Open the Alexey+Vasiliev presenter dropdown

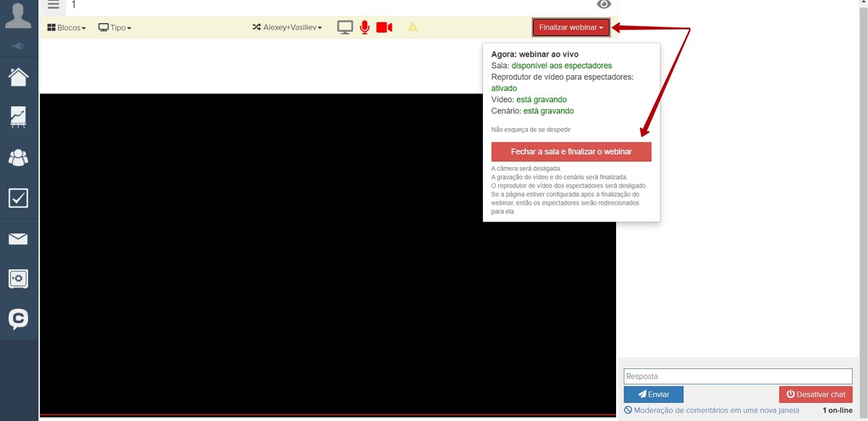point(287,27)
